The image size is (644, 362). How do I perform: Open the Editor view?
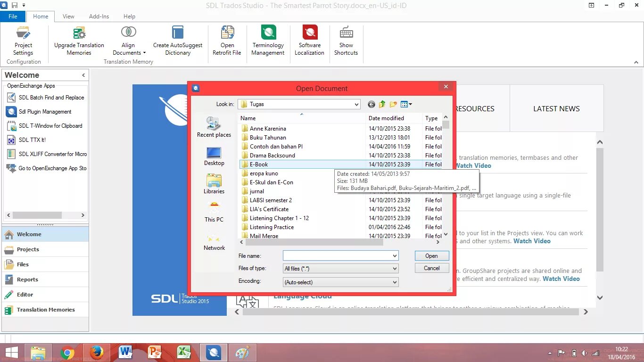pos(45,295)
